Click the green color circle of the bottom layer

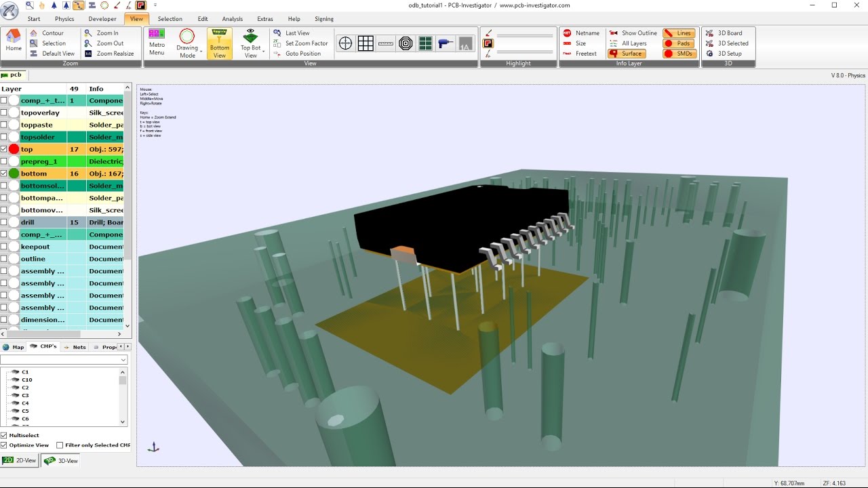pyautogui.click(x=14, y=174)
